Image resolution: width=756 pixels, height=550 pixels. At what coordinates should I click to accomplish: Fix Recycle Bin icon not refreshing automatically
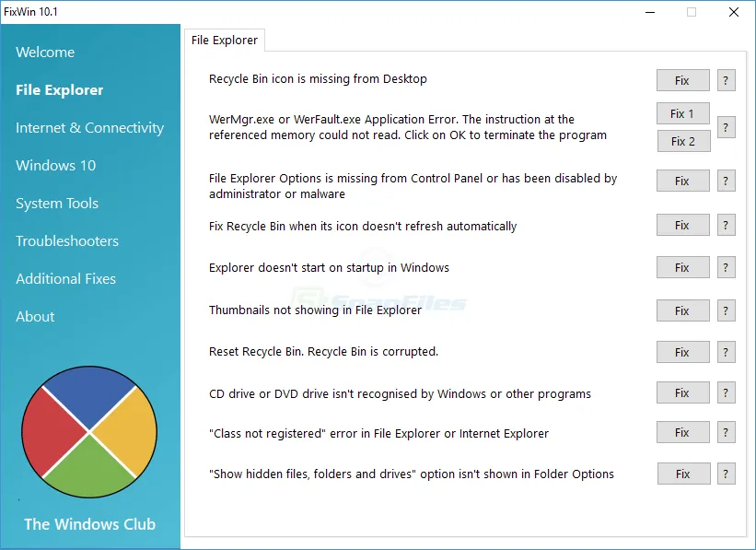coord(682,226)
